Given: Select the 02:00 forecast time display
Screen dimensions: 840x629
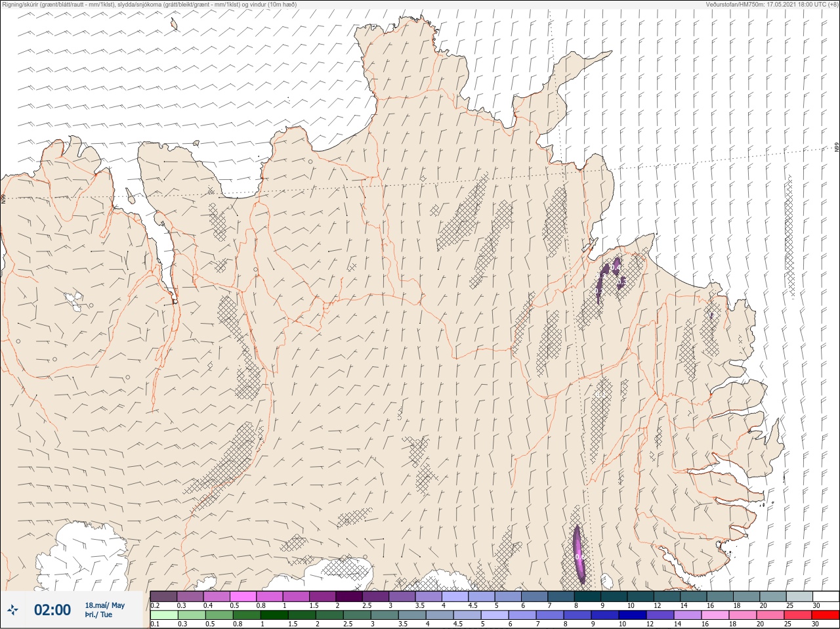Looking at the screenshot, I should [x=52, y=610].
